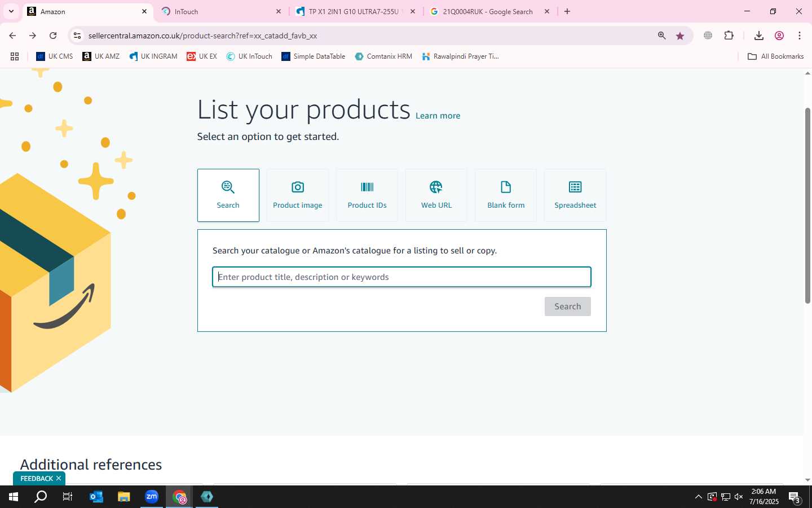Open File Explorer from the taskbar

(x=124, y=497)
